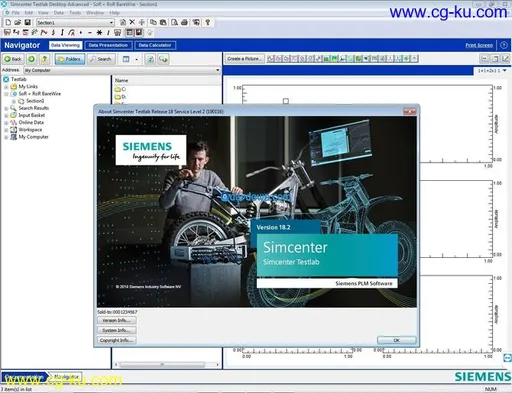Click the help circle icon beside Print Screen
The height and width of the screenshot is (393, 512).
click(x=504, y=45)
